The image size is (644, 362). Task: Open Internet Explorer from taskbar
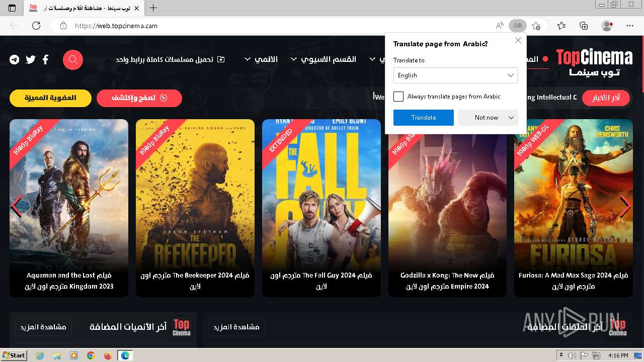point(40,355)
